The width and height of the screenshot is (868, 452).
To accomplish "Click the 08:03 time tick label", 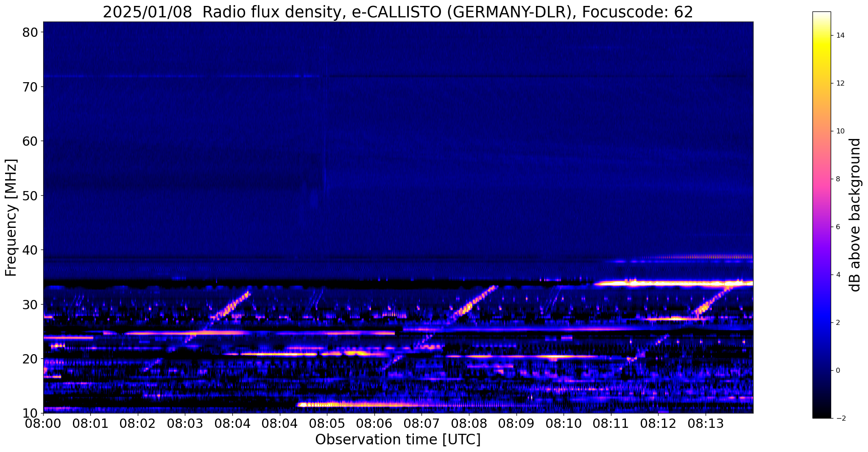I will coord(185,423).
